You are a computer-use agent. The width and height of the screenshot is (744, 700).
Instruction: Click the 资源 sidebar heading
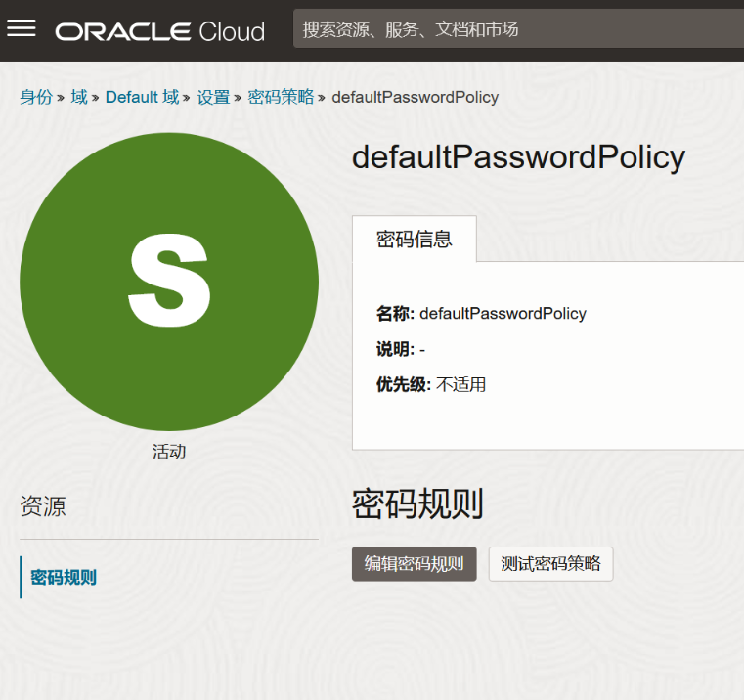coord(43,506)
